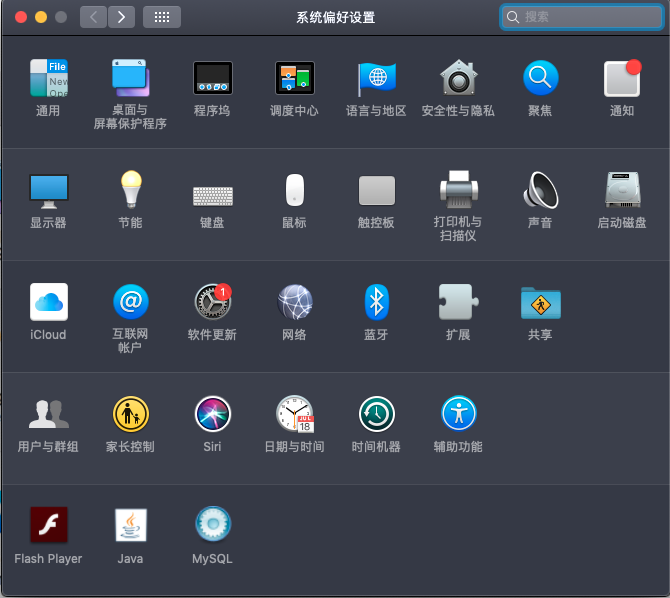Go back with the left arrow button
670x598 pixels.
coord(93,17)
